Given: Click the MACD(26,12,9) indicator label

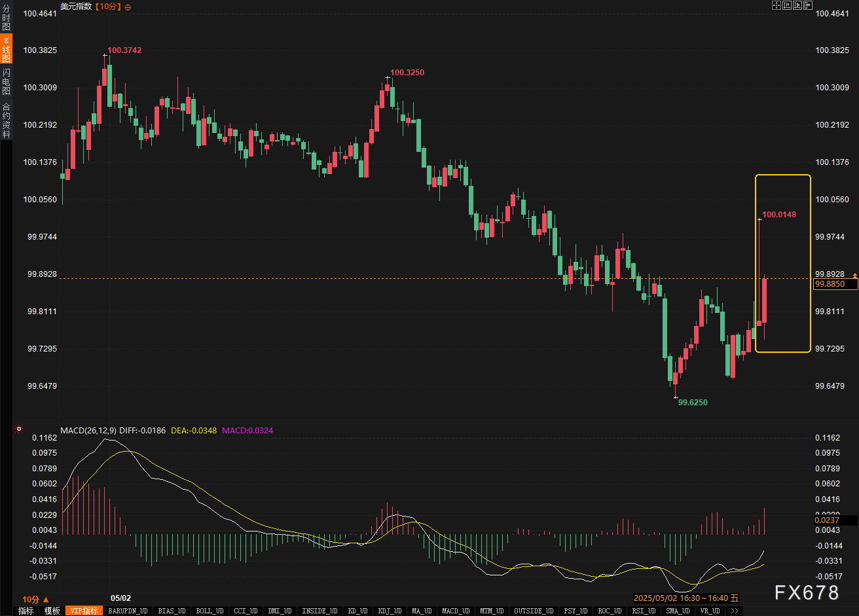Looking at the screenshot, I should pyautogui.click(x=88, y=430).
